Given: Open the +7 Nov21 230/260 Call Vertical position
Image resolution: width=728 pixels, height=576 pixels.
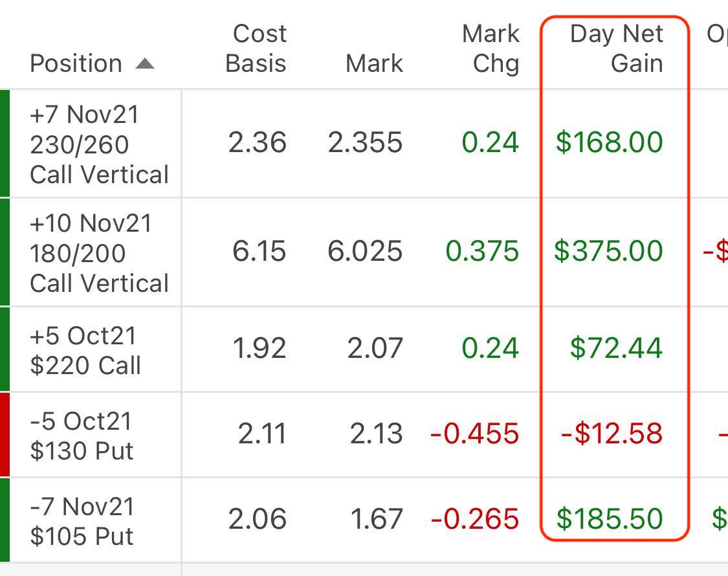Looking at the screenshot, I should [x=99, y=144].
